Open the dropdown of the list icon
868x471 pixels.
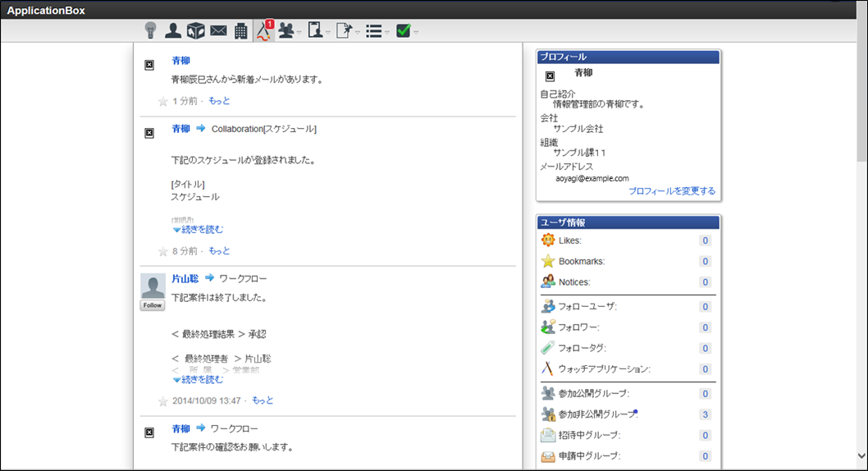tap(387, 32)
